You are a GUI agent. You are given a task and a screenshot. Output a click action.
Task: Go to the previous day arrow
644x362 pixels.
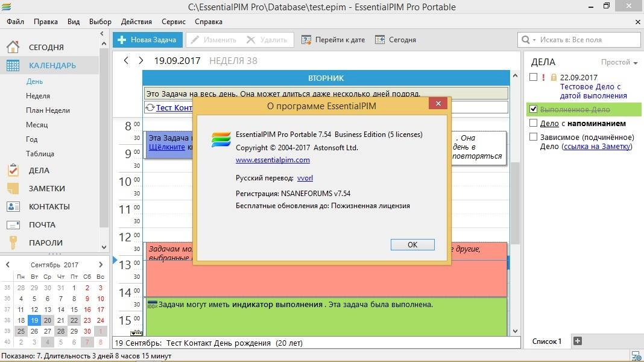(126, 61)
